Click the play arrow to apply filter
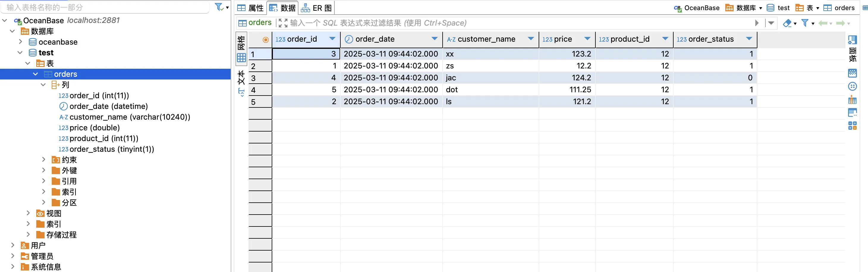 click(x=757, y=23)
